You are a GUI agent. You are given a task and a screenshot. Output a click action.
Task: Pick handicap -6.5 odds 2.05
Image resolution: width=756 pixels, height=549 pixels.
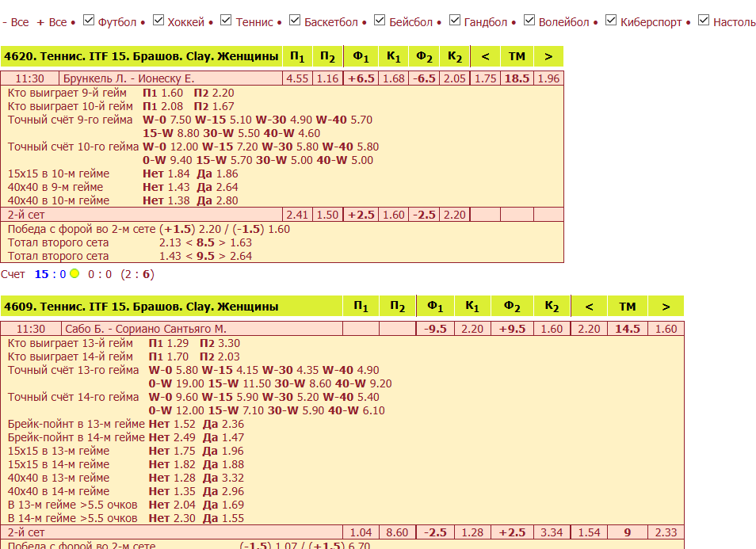[454, 78]
